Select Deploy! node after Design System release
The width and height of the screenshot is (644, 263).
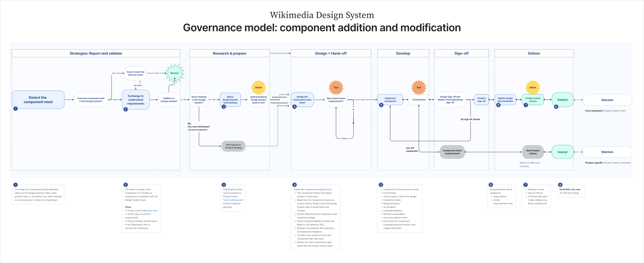click(562, 100)
